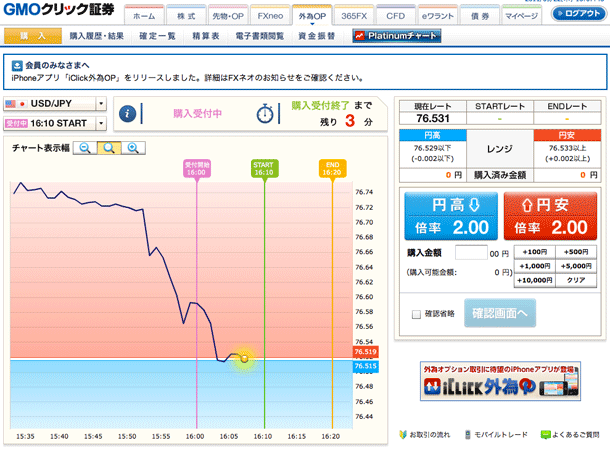Click the 受付開始 16:00 chart marker
Viewport: 610px width, 454px height.
(197, 169)
